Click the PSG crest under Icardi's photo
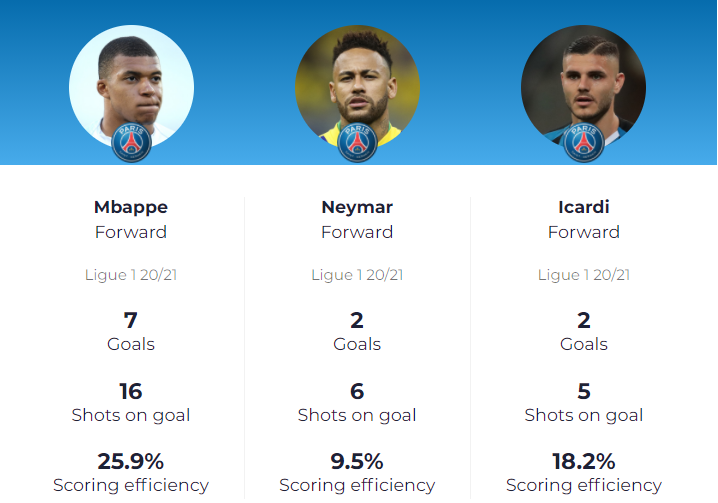Image resolution: width=718 pixels, height=503 pixels. point(583,142)
